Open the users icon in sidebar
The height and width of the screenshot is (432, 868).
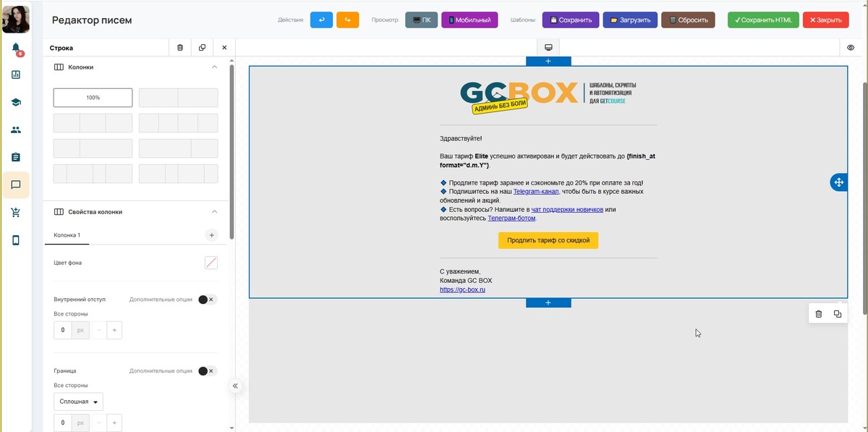(16, 130)
